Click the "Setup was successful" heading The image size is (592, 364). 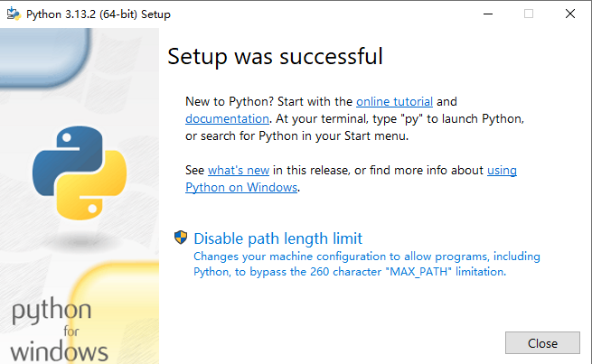point(275,56)
